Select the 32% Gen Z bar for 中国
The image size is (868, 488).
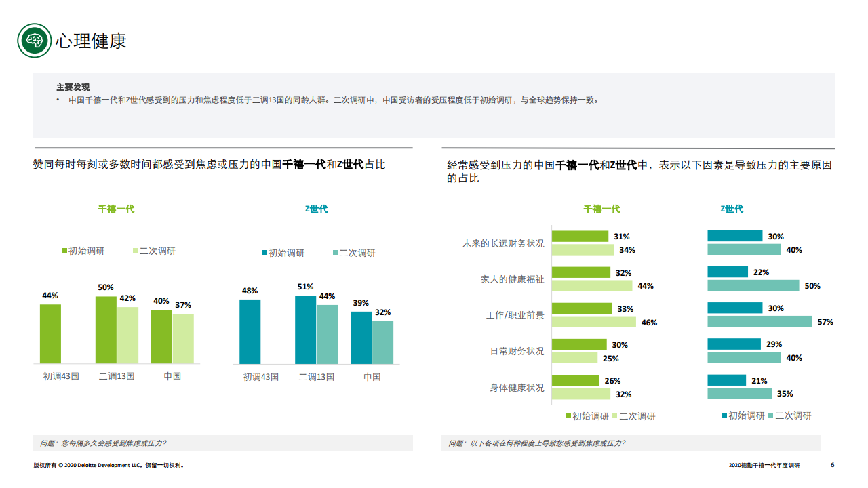coord(382,342)
